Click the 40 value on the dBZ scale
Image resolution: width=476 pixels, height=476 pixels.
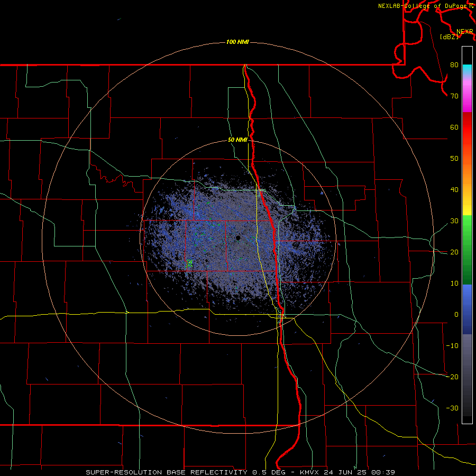(x=454, y=190)
